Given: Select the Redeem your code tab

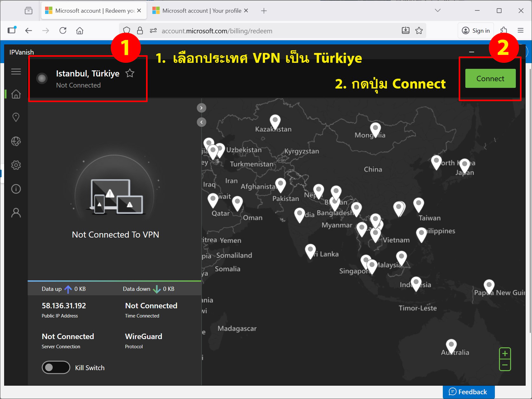Looking at the screenshot, I should pyautogui.click(x=94, y=11).
